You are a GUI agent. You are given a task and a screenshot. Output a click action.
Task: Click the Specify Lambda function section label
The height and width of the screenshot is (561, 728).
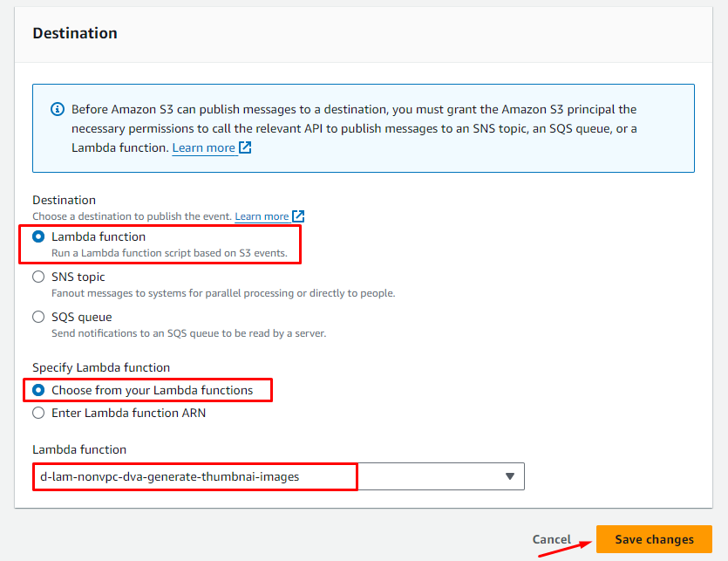coord(101,367)
